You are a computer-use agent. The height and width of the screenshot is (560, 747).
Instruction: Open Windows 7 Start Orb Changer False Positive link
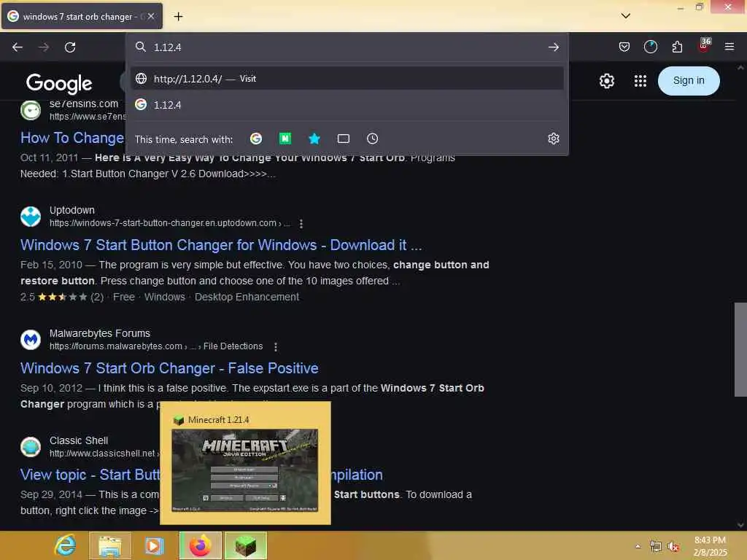(x=169, y=368)
